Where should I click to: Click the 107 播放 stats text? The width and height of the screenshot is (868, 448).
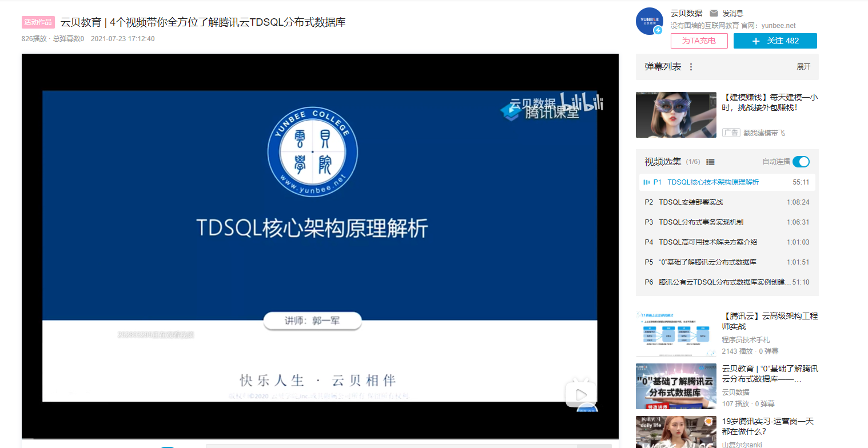(748, 404)
